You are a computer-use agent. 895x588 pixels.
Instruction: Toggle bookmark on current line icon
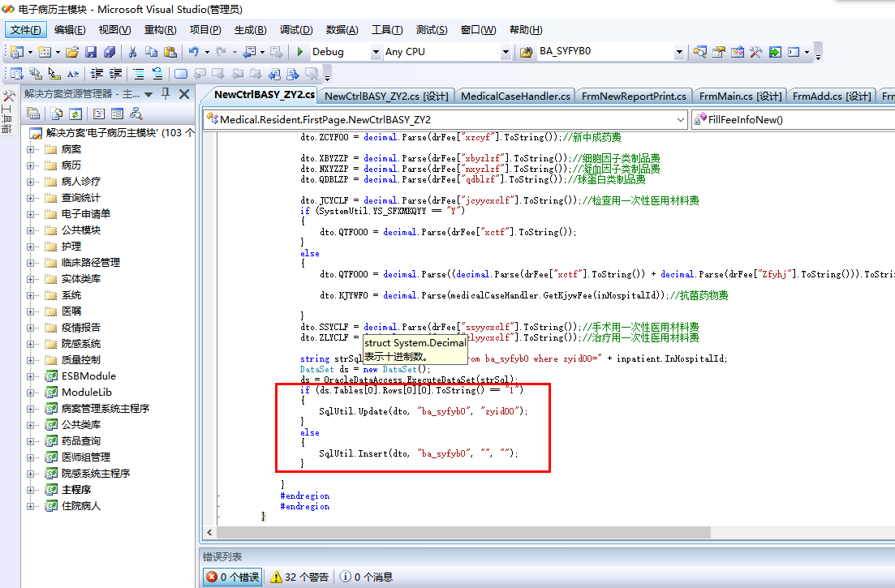point(181,74)
